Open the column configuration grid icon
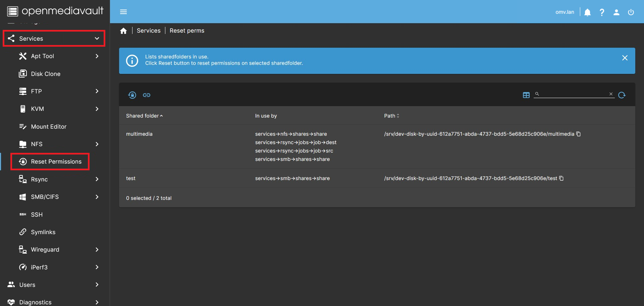Screen dimensions: 644x306 click(526, 95)
